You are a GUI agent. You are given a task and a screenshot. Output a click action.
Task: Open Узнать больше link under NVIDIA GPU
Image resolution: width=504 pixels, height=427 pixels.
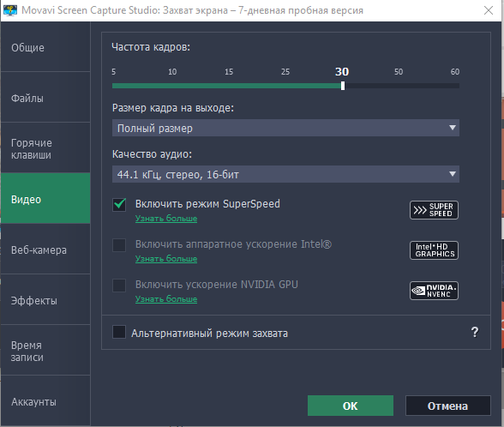(x=166, y=299)
